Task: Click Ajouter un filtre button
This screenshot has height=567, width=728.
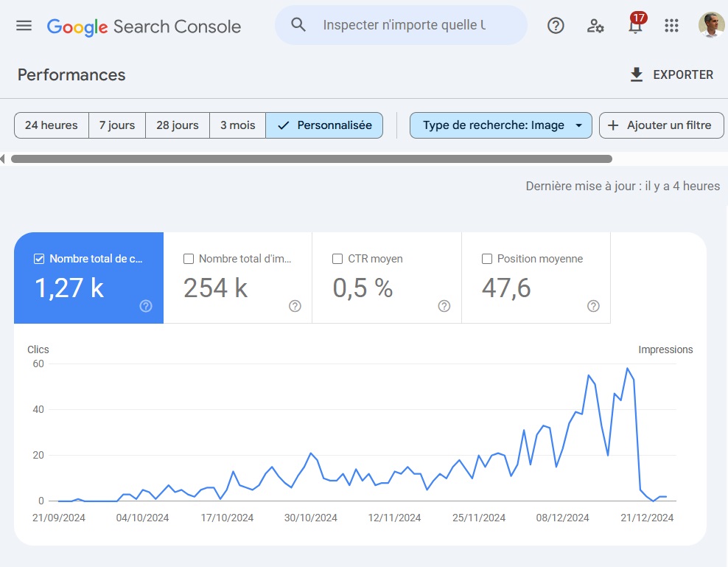Action: click(x=661, y=125)
